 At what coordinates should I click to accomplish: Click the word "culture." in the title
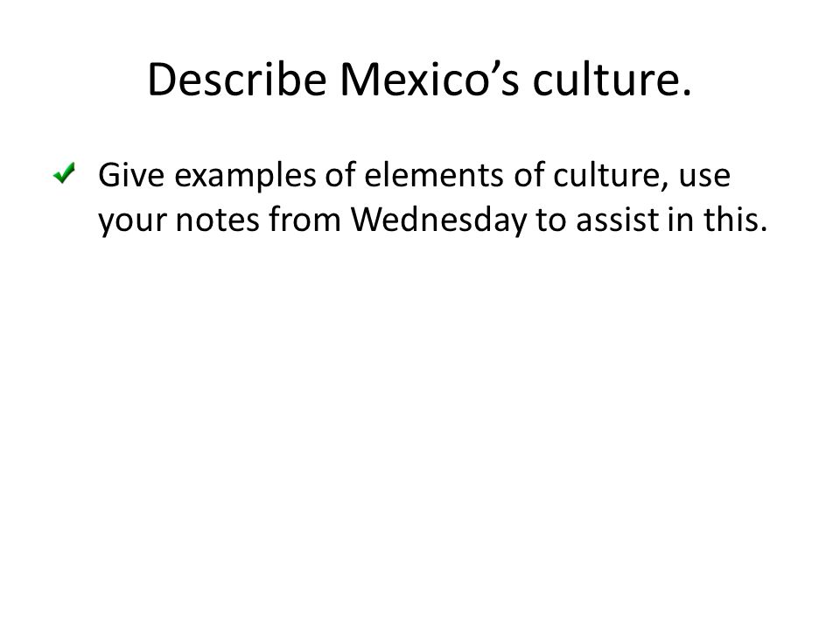coord(612,80)
